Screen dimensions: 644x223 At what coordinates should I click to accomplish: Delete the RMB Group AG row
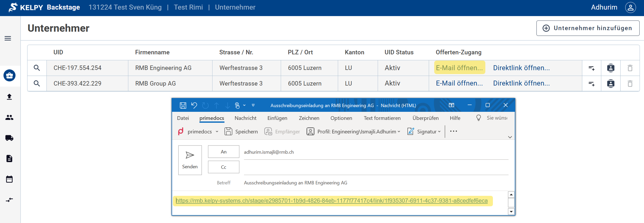(630, 83)
